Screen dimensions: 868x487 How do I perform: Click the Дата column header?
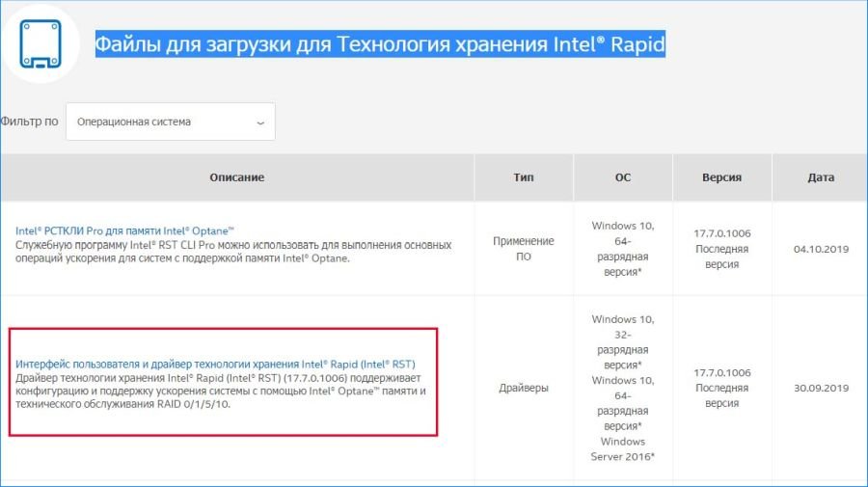tap(821, 177)
